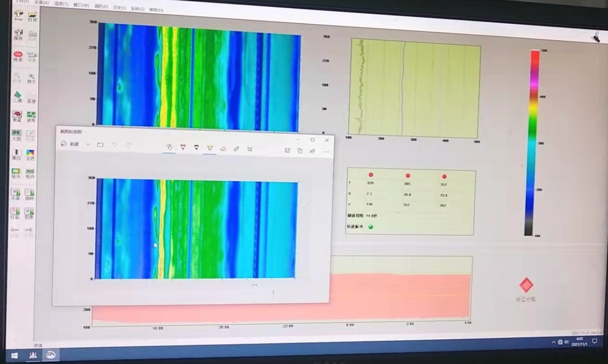Select the 波形 waveform icon
Viewport: 608px width, 364px height.
(x=31, y=116)
